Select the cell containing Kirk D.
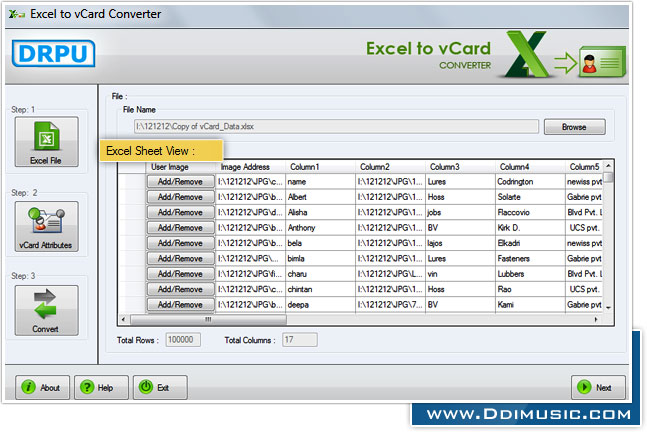 [x=530, y=228]
